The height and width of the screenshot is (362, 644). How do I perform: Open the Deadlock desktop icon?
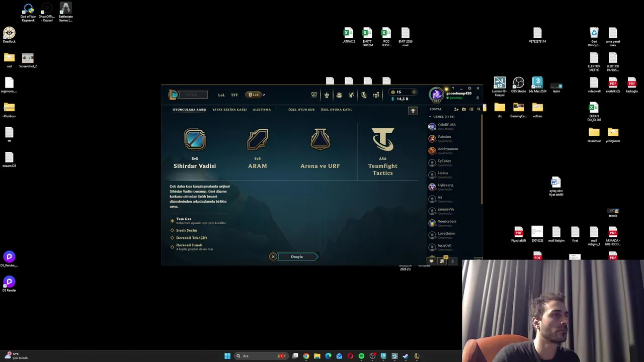[9, 35]
